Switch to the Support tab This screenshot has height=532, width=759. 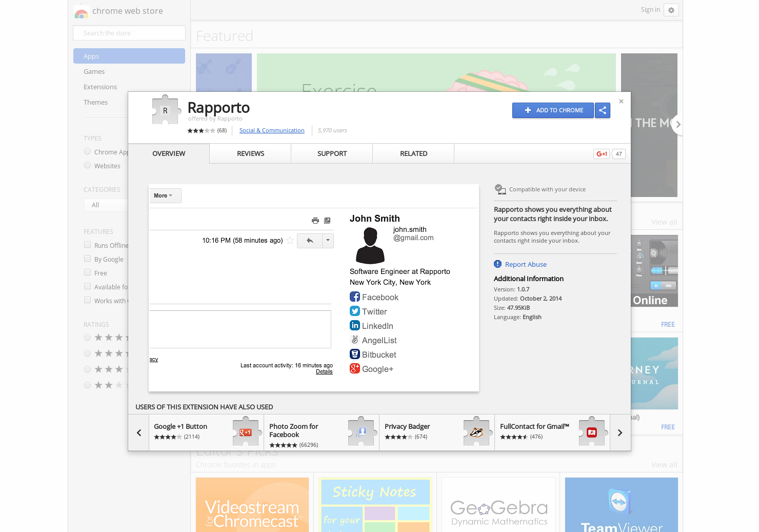click(x=332, y=153)
